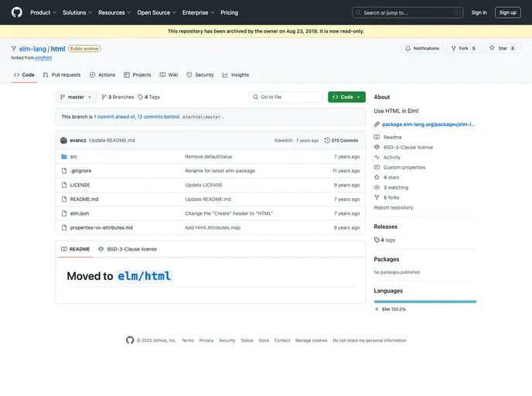Screen dimensions: 532x396
Task: Click the Sign in link
Action: tap(479, 12)
